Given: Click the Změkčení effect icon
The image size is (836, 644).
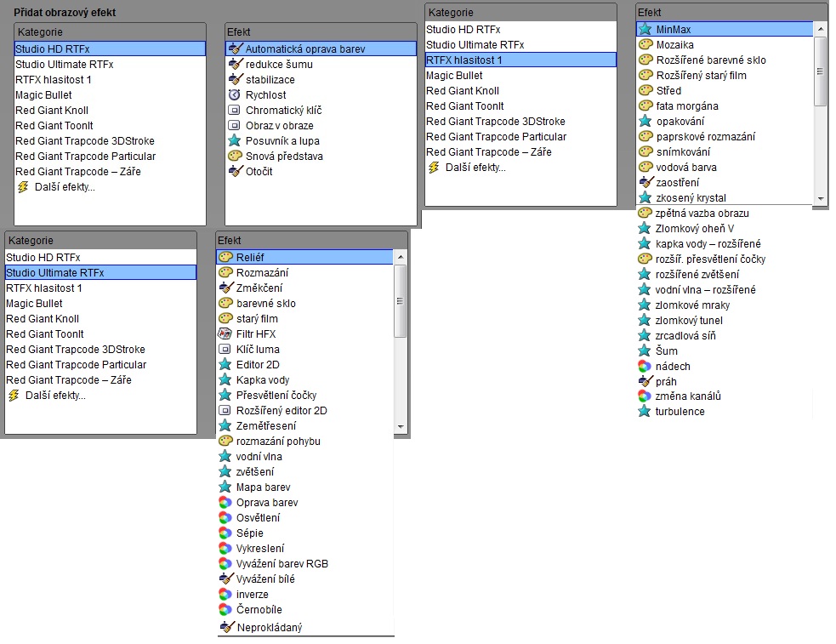Looking at the screenshot, I should [226, 288].
